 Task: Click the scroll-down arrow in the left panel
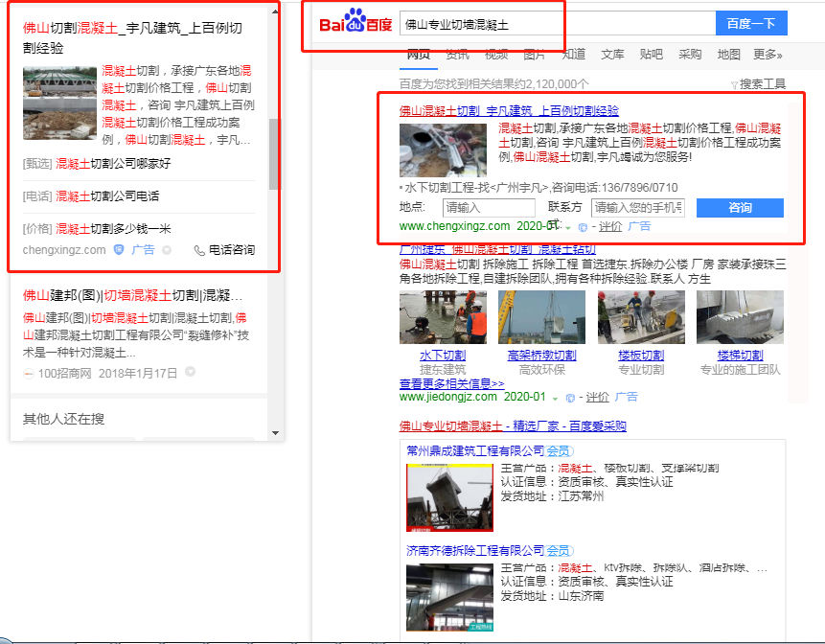pyautogui.click(x=275, y=432)
